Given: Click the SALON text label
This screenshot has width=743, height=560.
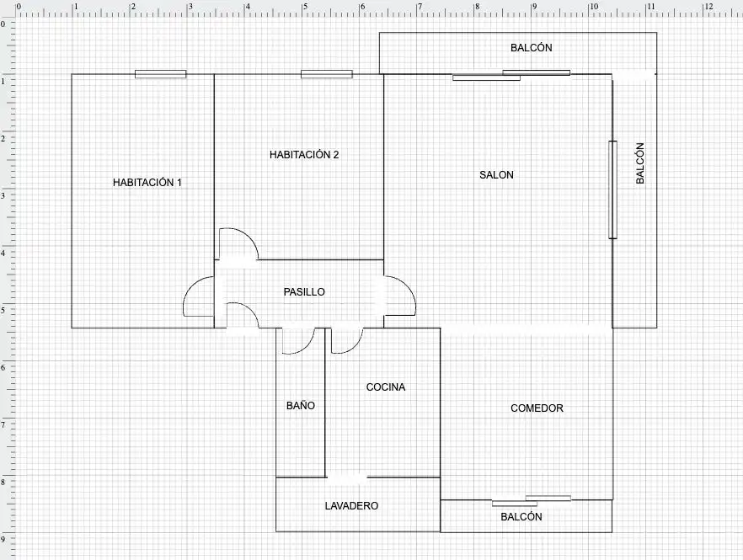Looking at the screenshot, I should 497,175.
